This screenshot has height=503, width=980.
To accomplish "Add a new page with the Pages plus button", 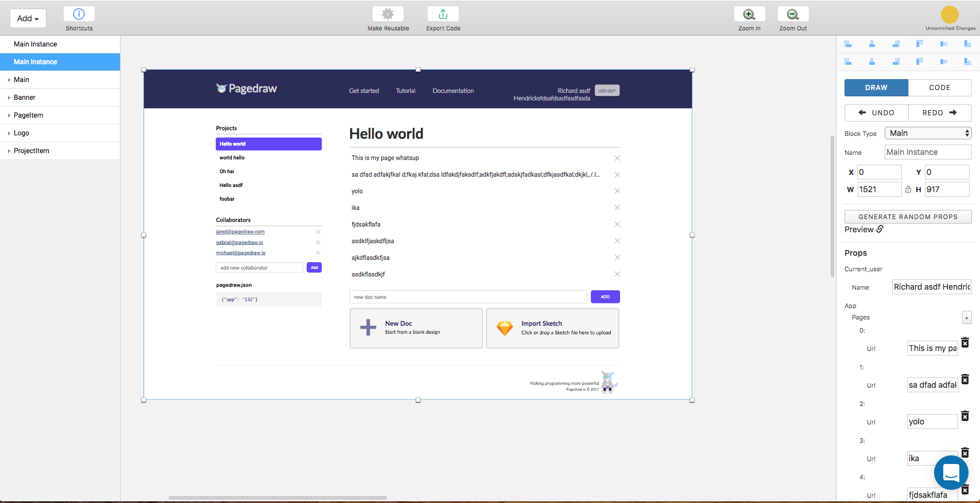I will click(x=967, y=318).
